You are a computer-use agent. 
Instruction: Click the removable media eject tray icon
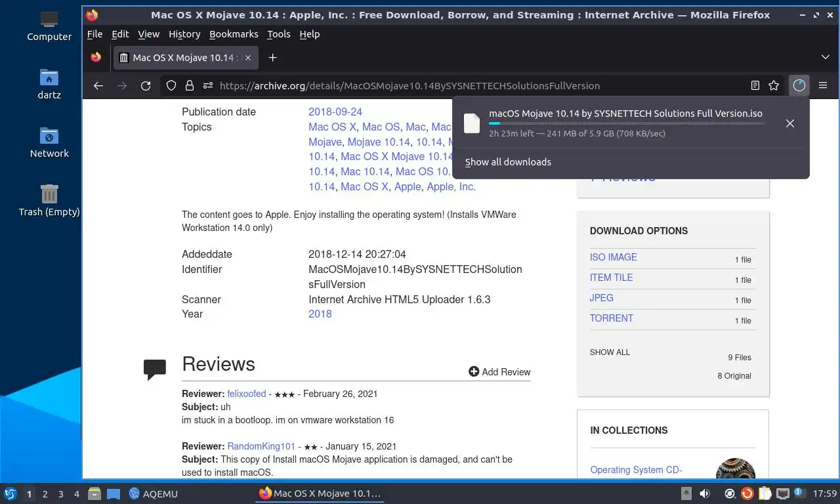pyautogui.click(x=686, y=493)
